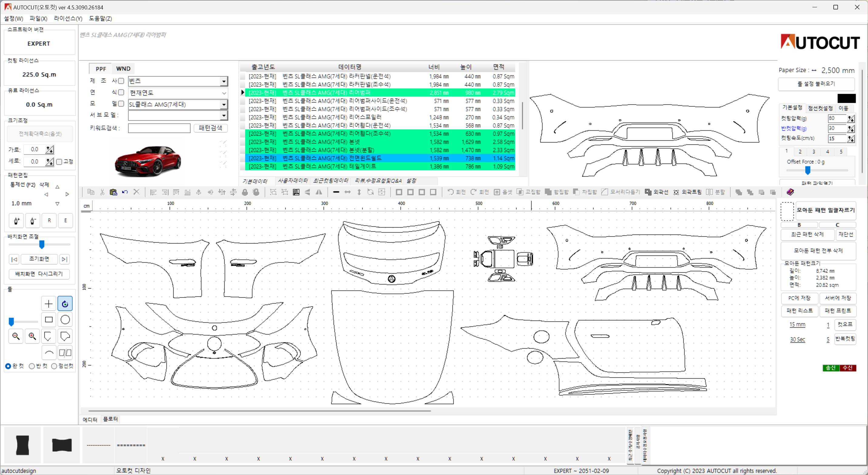
Task: Click the black color swatch
Action: (x=846, y=98)
